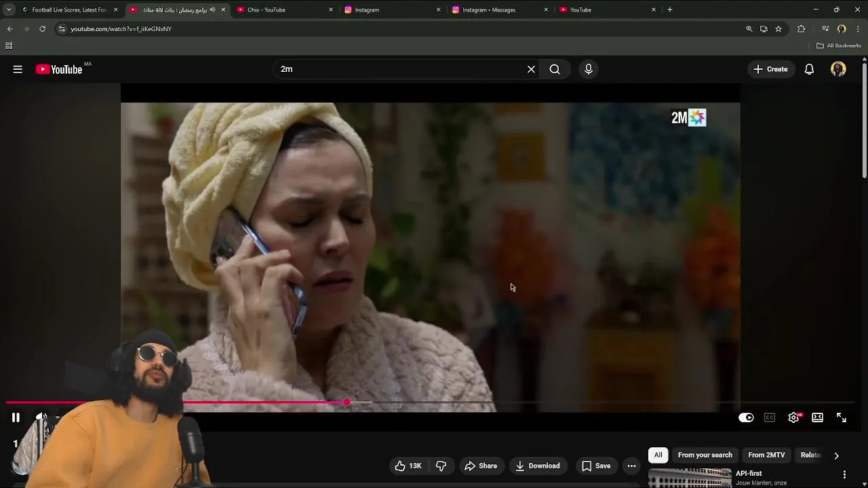This screenshot has height=488, width=868.
Task: Switch to the Football Live Scores tab
Action: click(x=69, y=9)
